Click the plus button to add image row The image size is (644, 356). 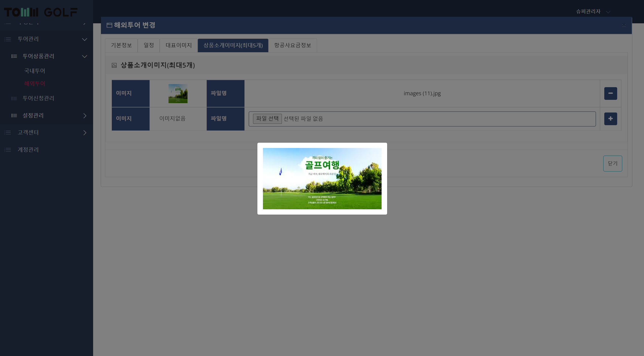610,119
